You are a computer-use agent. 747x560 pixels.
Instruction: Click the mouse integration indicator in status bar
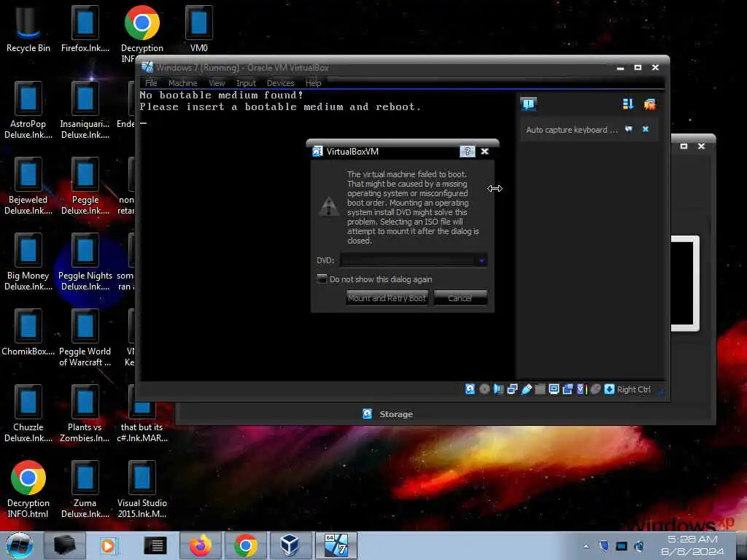(595, 389)
